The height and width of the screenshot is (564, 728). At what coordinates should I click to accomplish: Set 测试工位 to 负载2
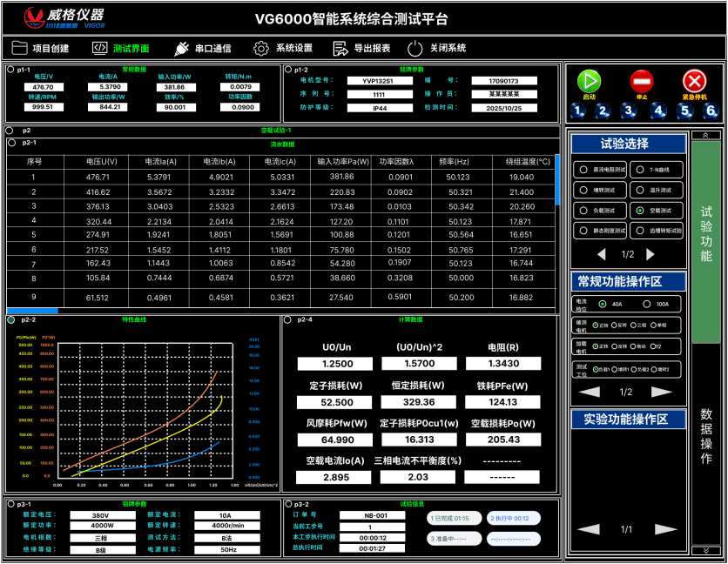pyautogui.click(x=634, y=370)
